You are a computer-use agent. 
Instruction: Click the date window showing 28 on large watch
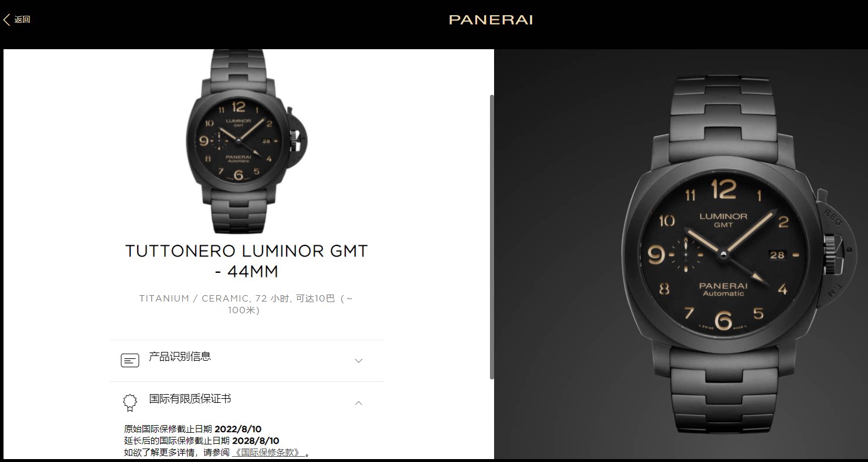tap(777, 255)
